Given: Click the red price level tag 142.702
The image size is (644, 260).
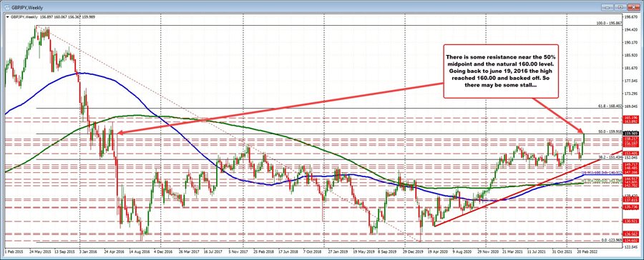Looking at the screenshot, I should click(631, 186).
